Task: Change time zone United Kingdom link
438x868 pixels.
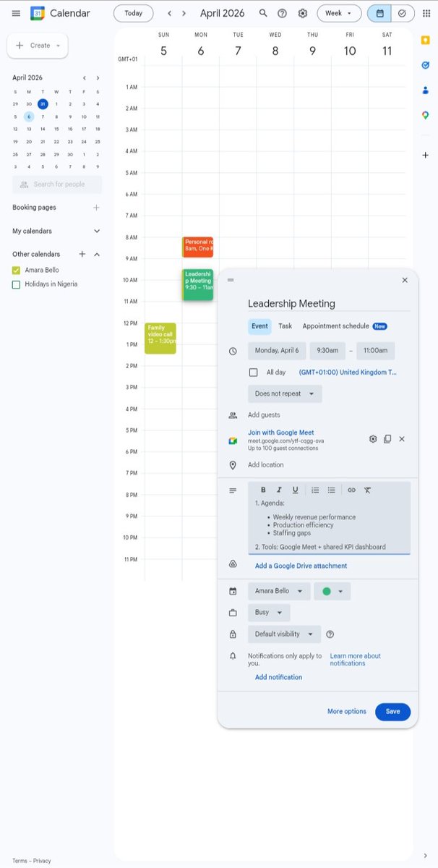Action: [348, 373]
